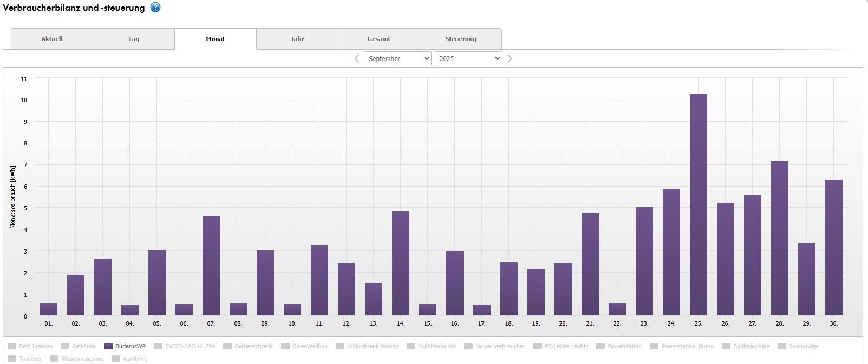
Task: Switch to the Tag tab
Action: click(134, 39)
